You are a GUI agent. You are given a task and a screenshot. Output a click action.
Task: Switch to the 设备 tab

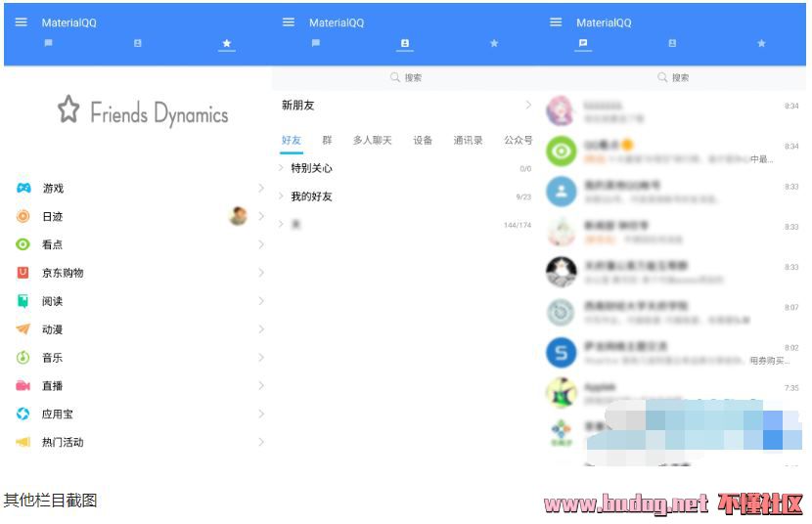pyautogui.click(x=423, y=140)
